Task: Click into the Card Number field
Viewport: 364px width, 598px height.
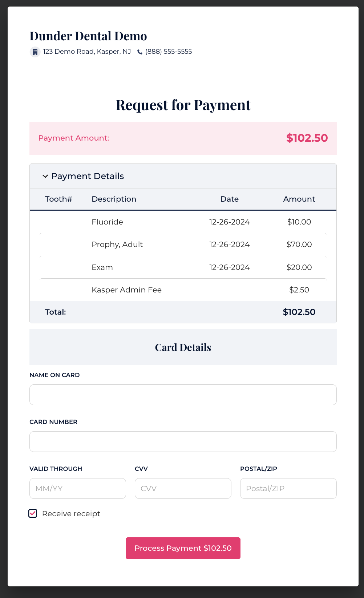Action: (183, 441)
